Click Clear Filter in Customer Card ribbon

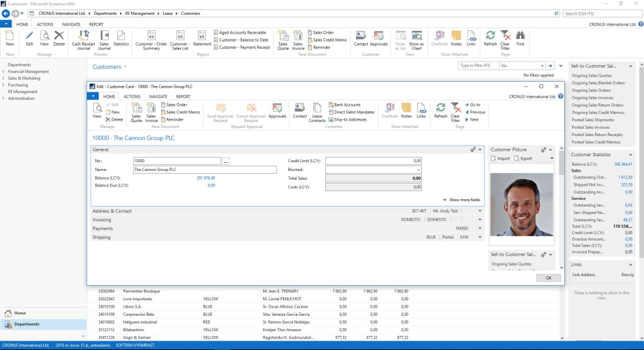[x=455, y=113]
